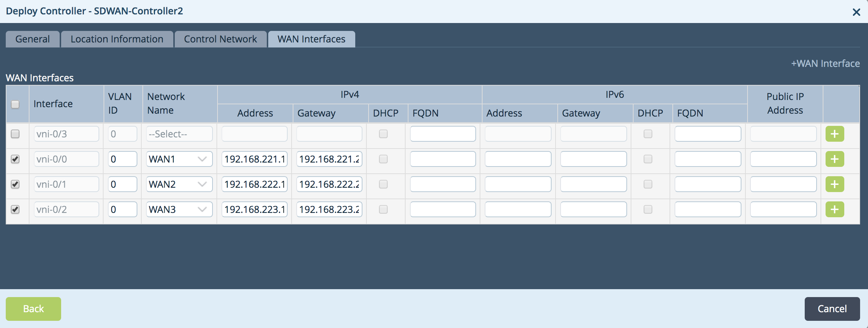Go to the Location Information tab
The width and height of the screenshot is (868, 328).
(x=117, y=39)
